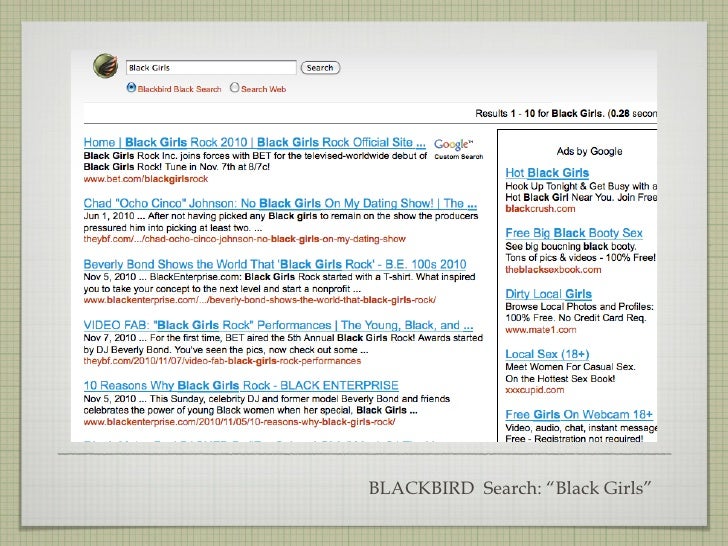This screenshot has height=546, width=728.
Task: Click the xxxcupid.com ad URL
Action: click(x=534, y=390)
